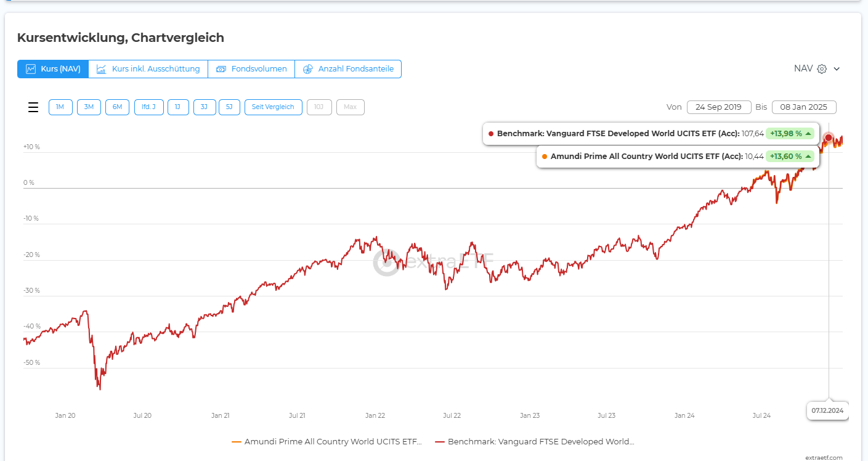Image resolution: width=868 pixels, height=461 pixels.
Task: Toggle Vanguard FTSE Developed World benchmark legend
Action: [x=535, y=442]
